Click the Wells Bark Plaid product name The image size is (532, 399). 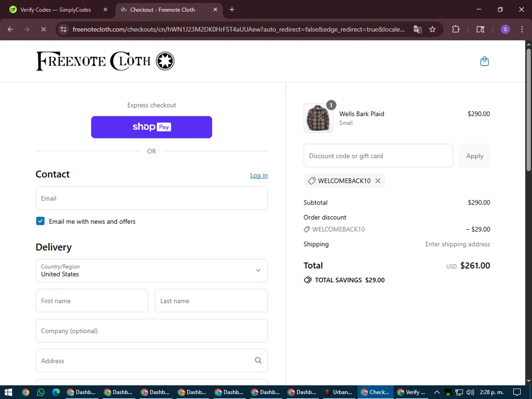pyautogui.click(x=361, y=114)
